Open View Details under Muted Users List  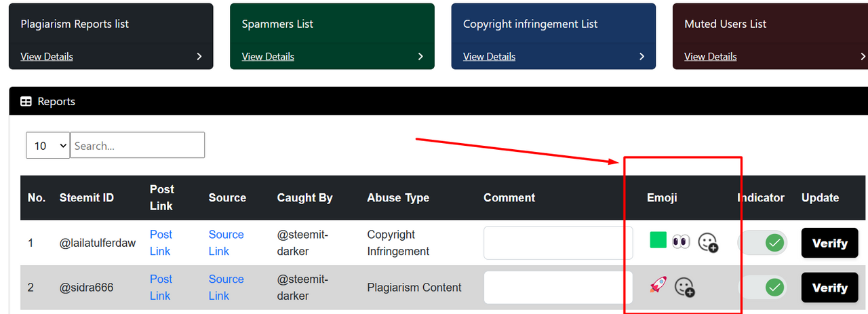(710, 56)
